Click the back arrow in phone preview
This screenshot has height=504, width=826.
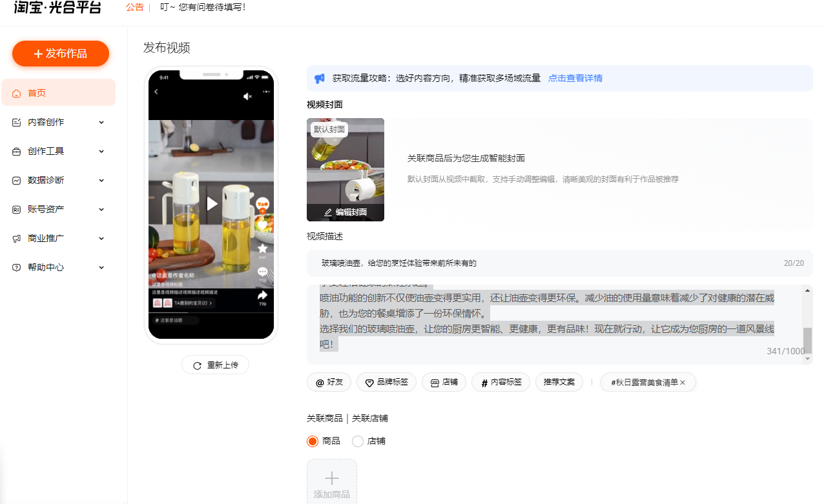(x=156, y=92)
